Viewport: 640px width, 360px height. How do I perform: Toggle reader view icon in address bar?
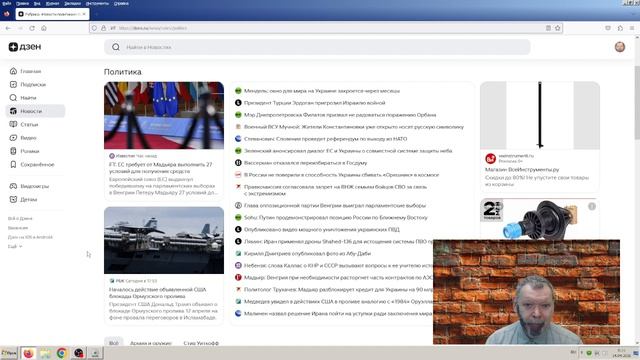[x=548, y=28]
